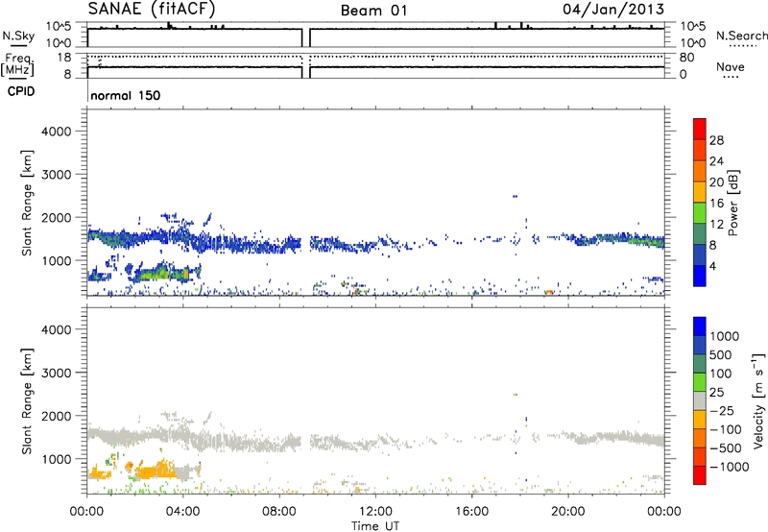
Task: Click the 'Freq. [MHz]' axis label
Action: coord(17,65)
